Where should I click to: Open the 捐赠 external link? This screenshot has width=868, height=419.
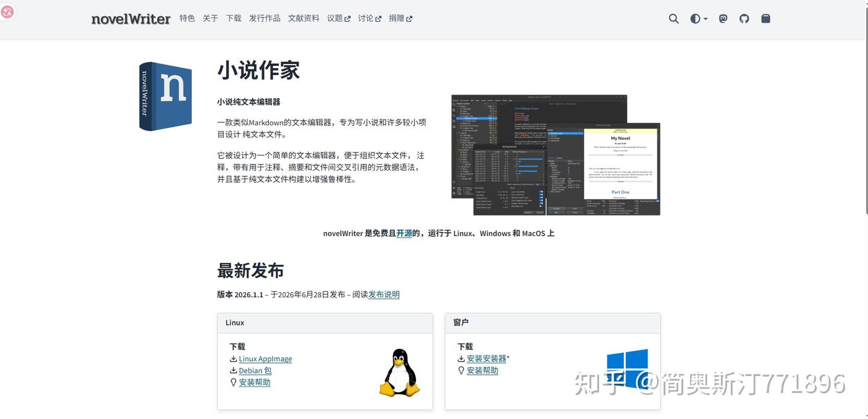coord(400,18)
